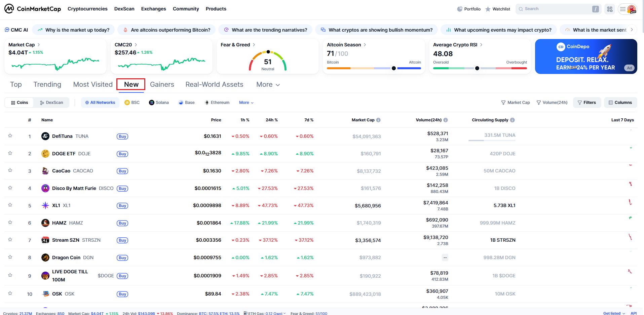
Task: Add CaoCao to watchlist star
Action: click(x=10, y=170)
